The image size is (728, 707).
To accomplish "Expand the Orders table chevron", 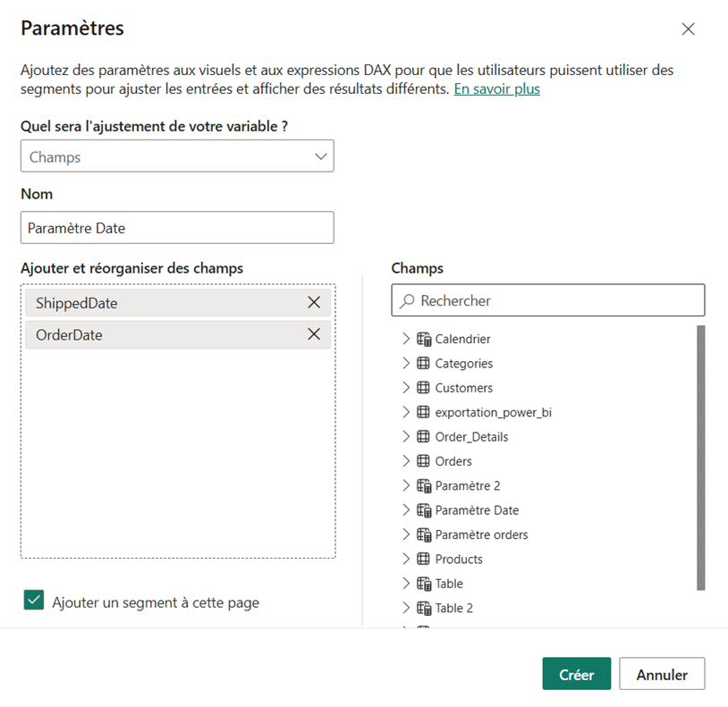I will (405, 461).
